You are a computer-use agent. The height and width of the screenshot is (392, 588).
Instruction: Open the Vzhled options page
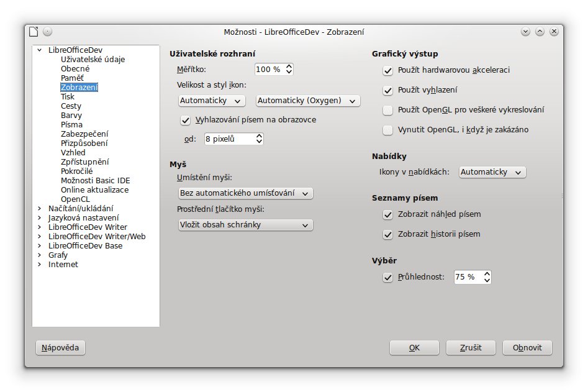[73, 153]
